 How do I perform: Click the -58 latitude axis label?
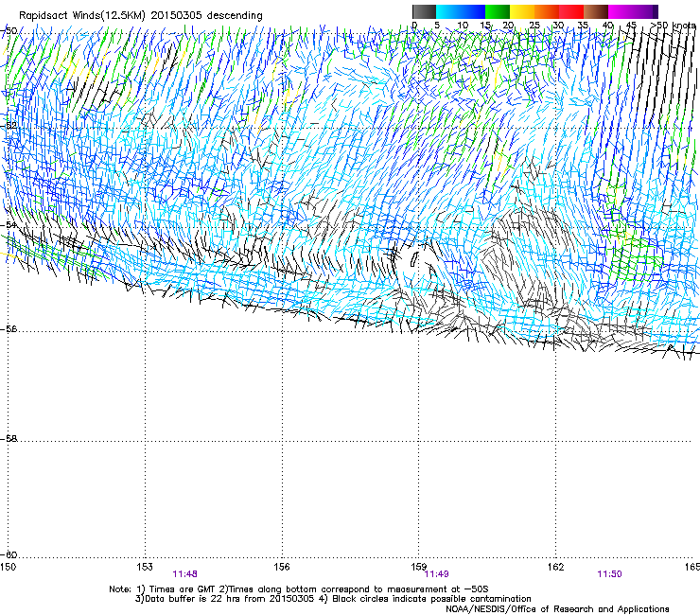(9, 439)
